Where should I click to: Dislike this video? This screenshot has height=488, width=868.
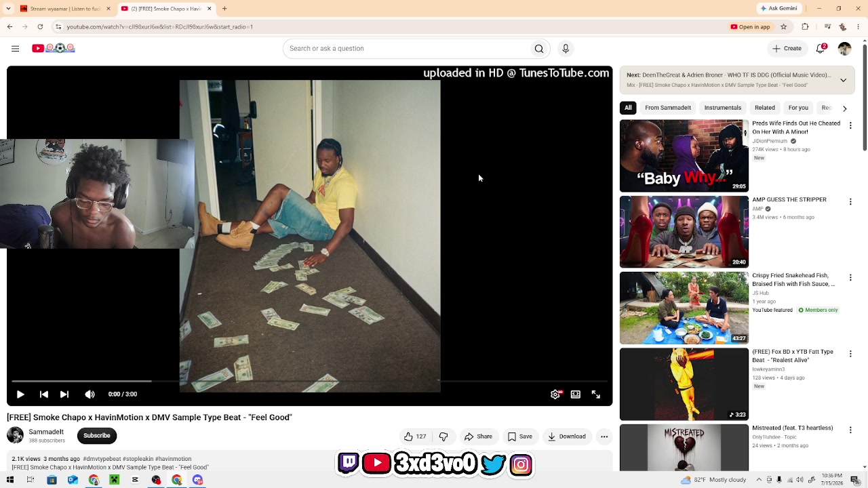coord(443,436)
